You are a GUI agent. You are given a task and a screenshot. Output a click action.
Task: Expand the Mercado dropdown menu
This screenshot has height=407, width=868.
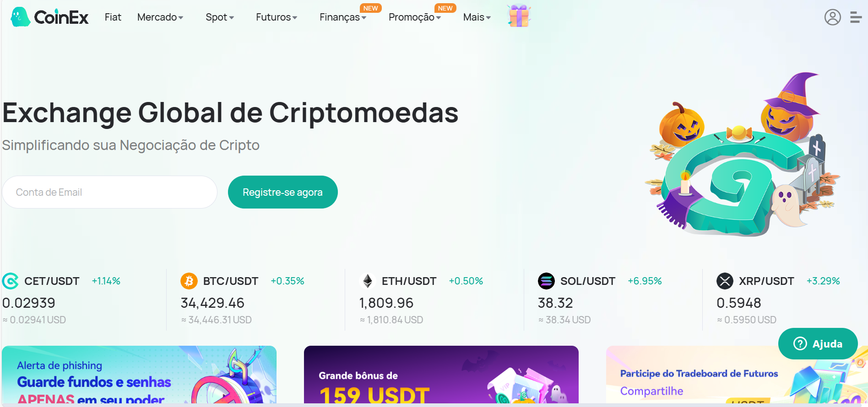pos(160,17)
